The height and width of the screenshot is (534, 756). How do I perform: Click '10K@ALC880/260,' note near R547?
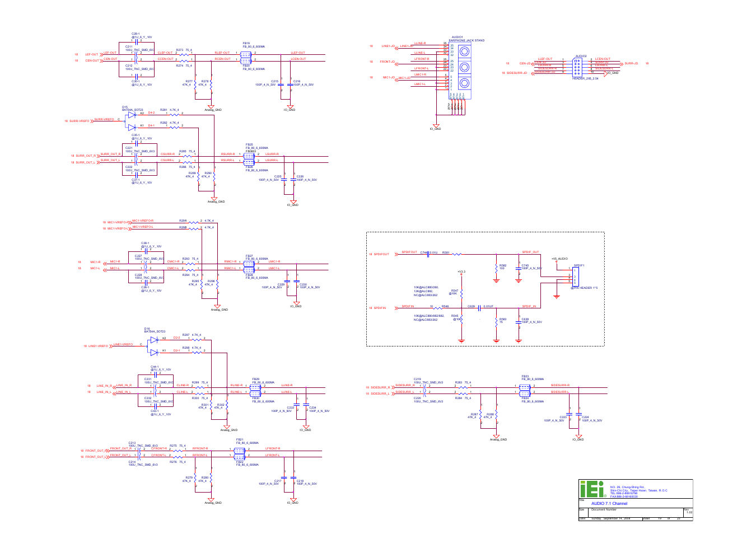426,287
